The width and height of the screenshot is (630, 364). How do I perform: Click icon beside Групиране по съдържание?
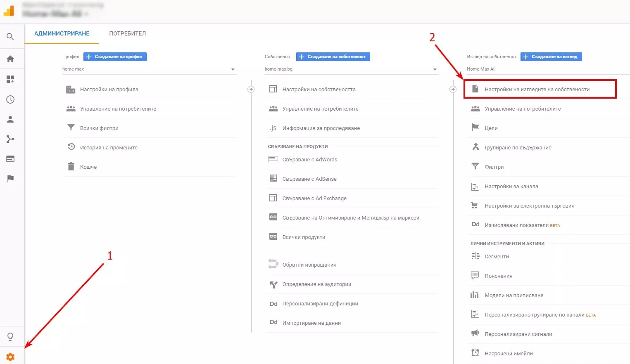475,147
